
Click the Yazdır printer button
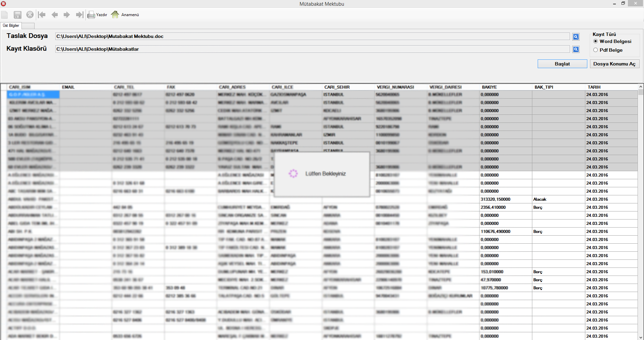click(97, 15)
